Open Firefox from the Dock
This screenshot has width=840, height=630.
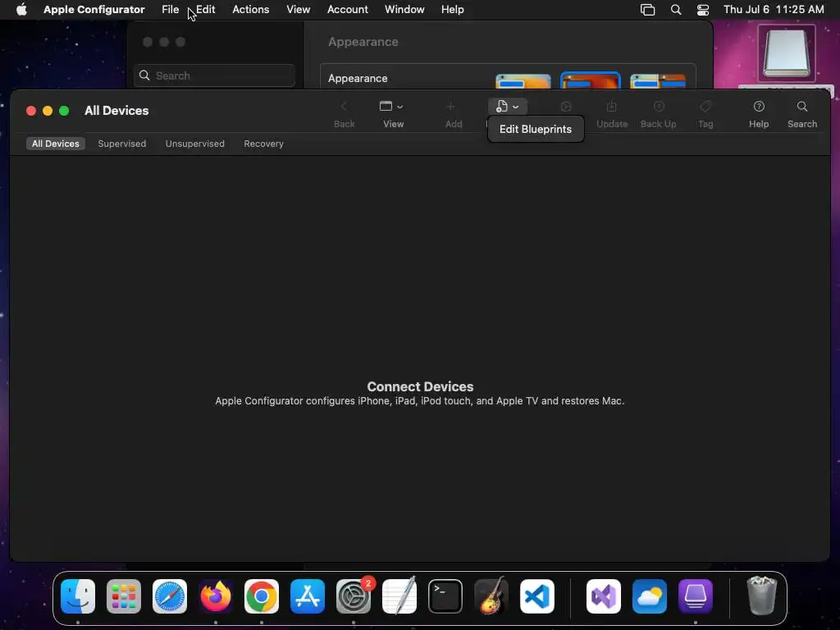click(x=216, y=596)
